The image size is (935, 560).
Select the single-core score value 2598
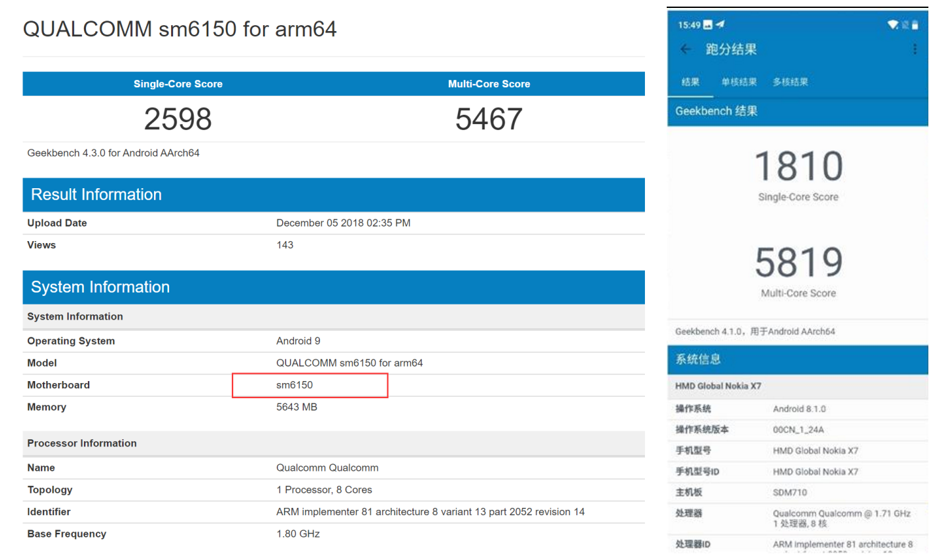click(x=178, y=119)
